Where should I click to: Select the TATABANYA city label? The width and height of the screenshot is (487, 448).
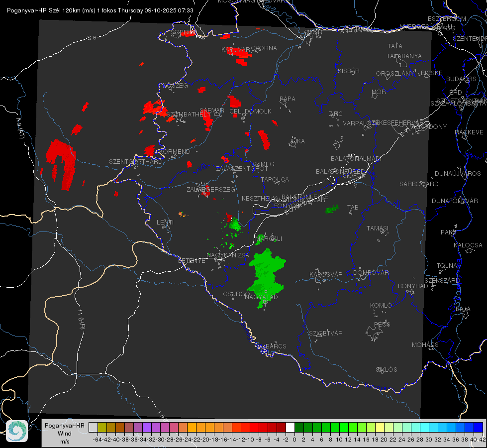tap(404, 56)
